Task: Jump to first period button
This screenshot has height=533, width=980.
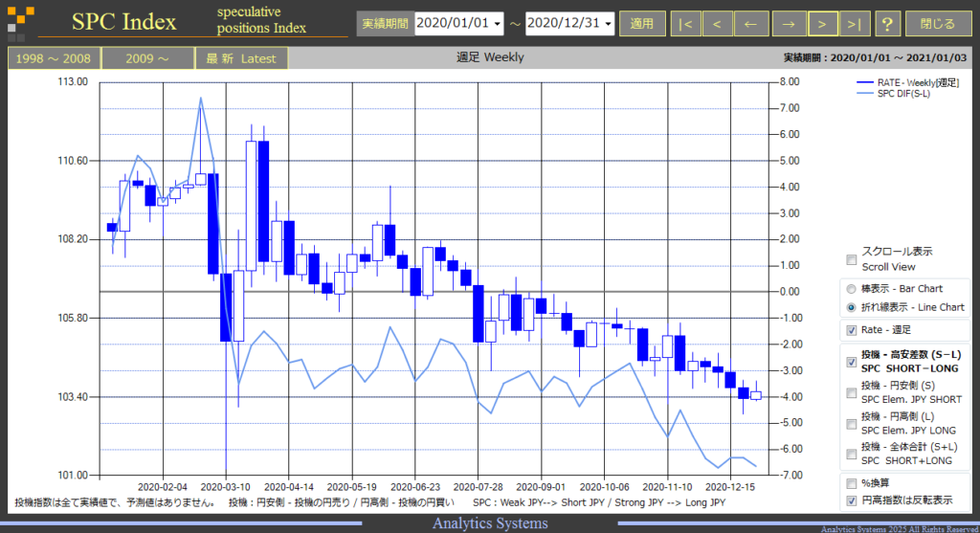Action: (685, 24)
